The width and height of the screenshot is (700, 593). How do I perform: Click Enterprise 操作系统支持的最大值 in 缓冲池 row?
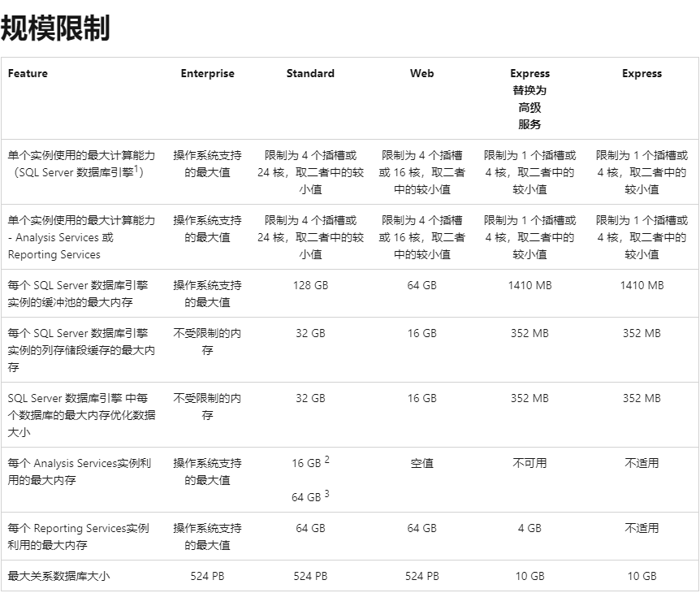coord(207,294)
